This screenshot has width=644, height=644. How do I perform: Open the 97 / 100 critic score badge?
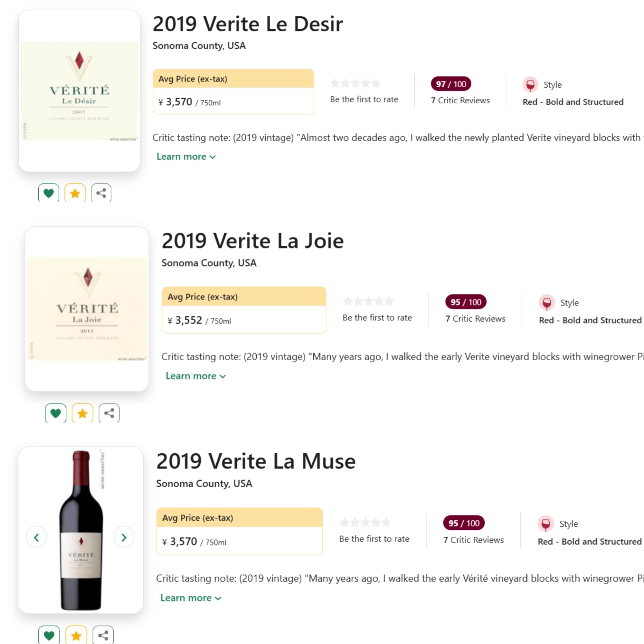click(451, 84)
